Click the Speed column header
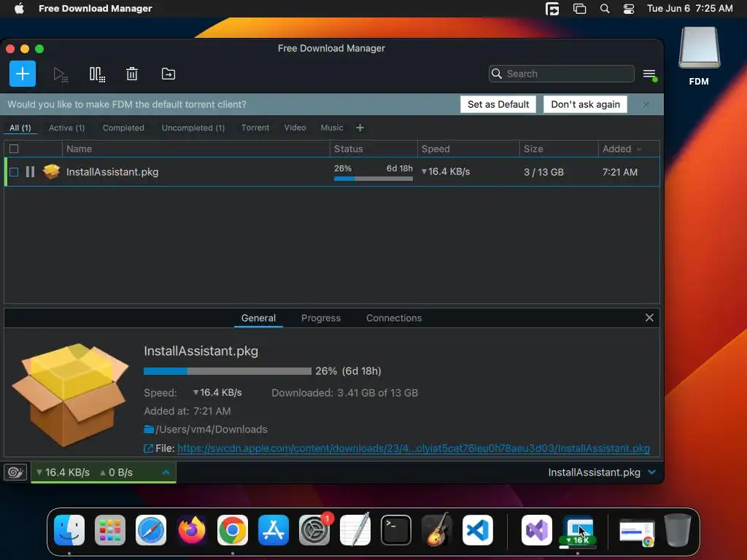 (468, 149)
